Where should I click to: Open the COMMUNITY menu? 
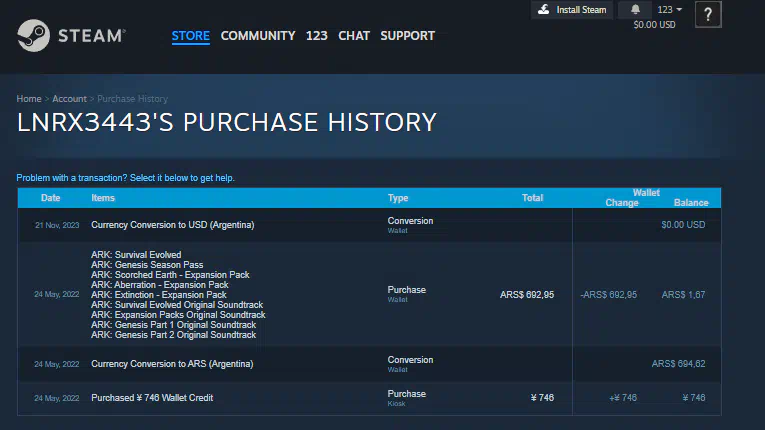258,36
